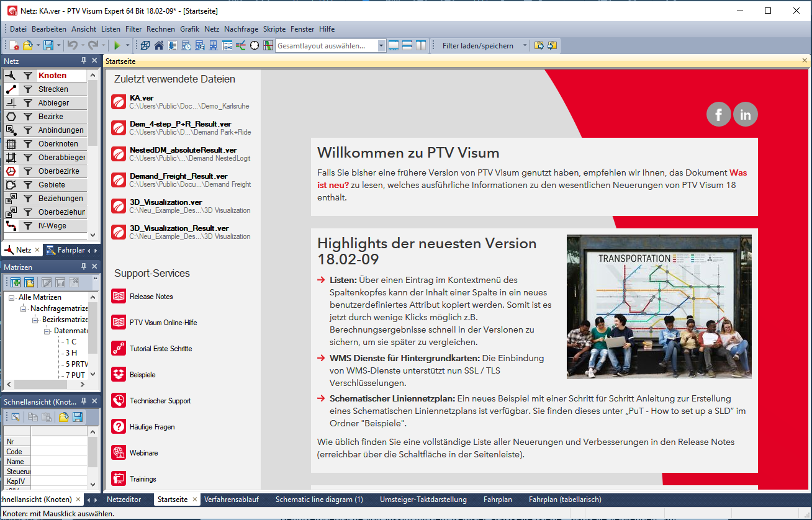The height and width of the screenshot is (520, 812).
Task: Collapse the Alle Matrizen tree node
Action: 12,297
